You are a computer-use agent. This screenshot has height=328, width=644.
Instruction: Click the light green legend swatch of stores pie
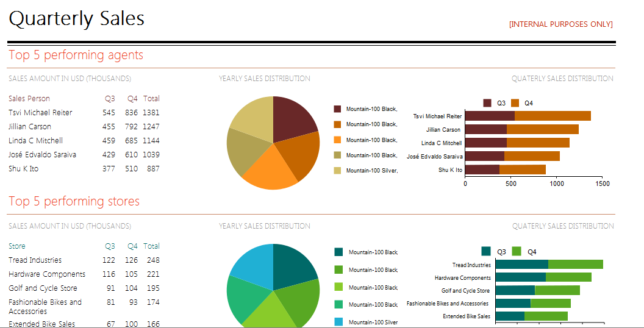(x=338, y=287)
